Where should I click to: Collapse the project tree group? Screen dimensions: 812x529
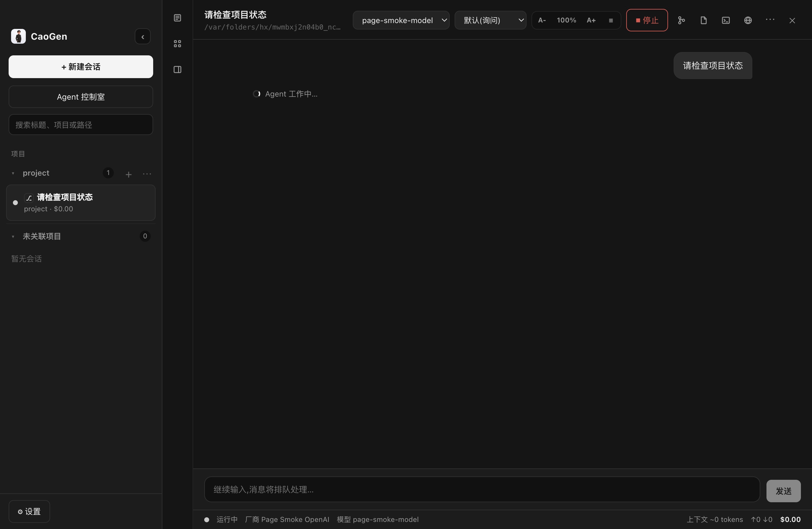[x=13, y=173]
